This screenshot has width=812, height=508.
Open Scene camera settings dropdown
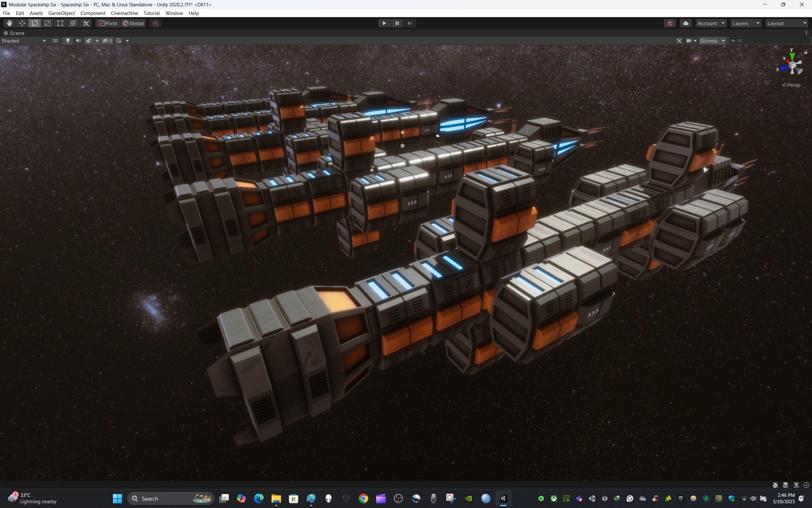[691, 41]
